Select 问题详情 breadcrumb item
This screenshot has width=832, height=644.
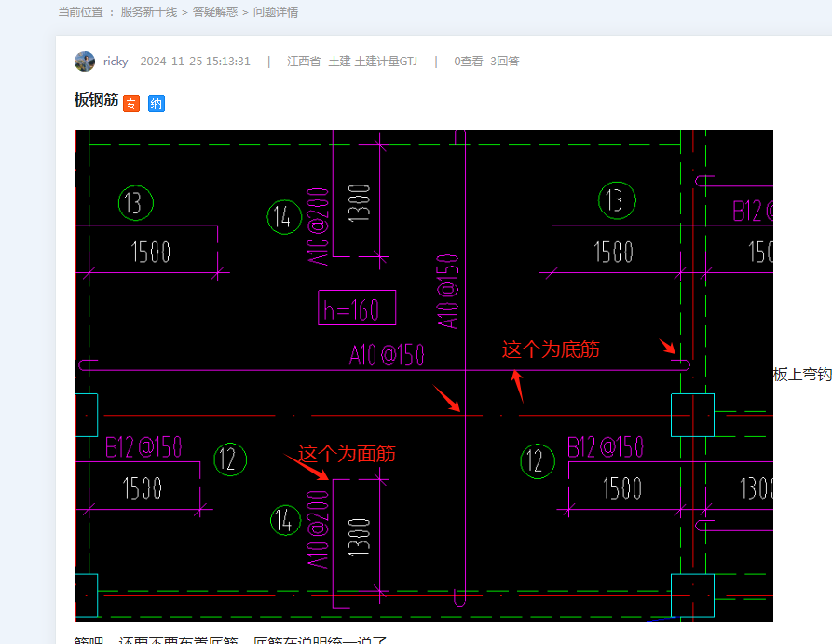click(276, 12)
